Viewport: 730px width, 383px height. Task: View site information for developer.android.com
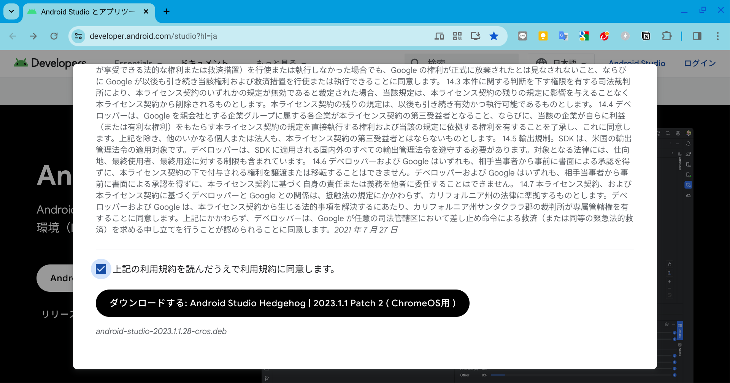click(79, 36)
